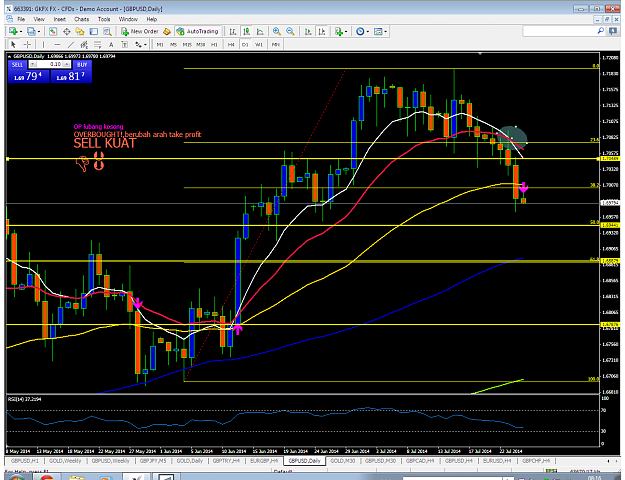Zoom out on the chart
The height and width of the screenshot is (480, 625).
290,31
